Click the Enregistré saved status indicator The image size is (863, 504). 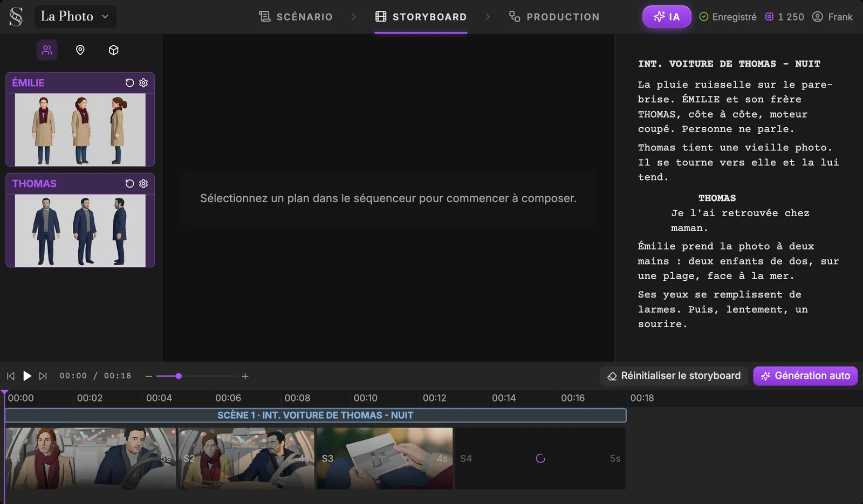pos(728,17)
